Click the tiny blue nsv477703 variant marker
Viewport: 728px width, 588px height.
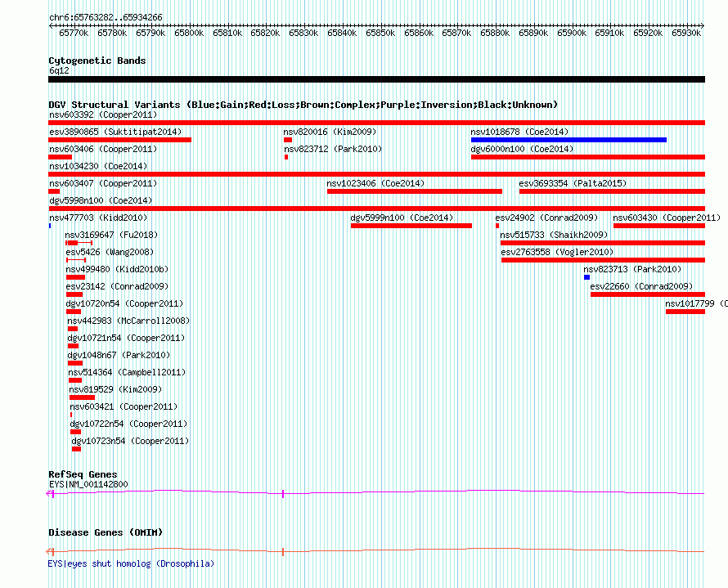pos(50,226)
